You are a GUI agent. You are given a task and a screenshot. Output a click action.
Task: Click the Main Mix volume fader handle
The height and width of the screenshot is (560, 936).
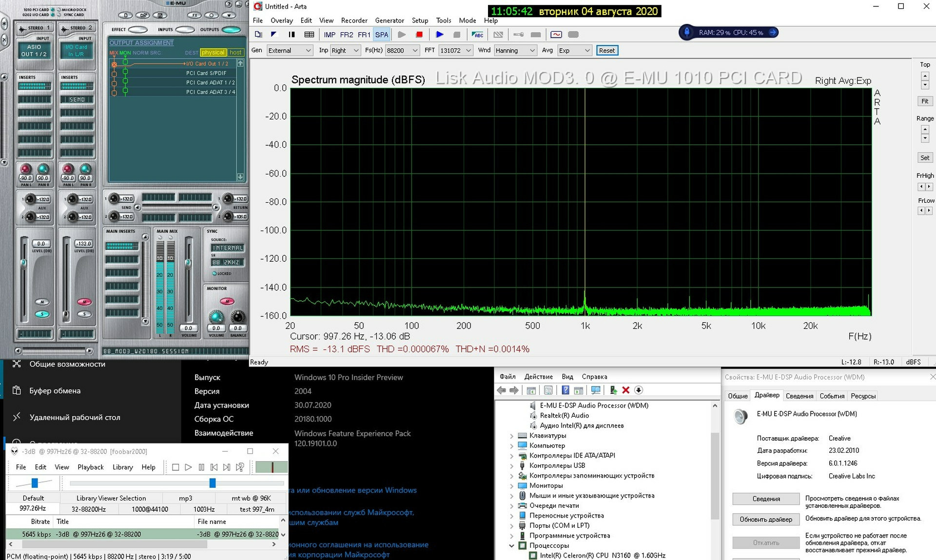coord(188,263)
